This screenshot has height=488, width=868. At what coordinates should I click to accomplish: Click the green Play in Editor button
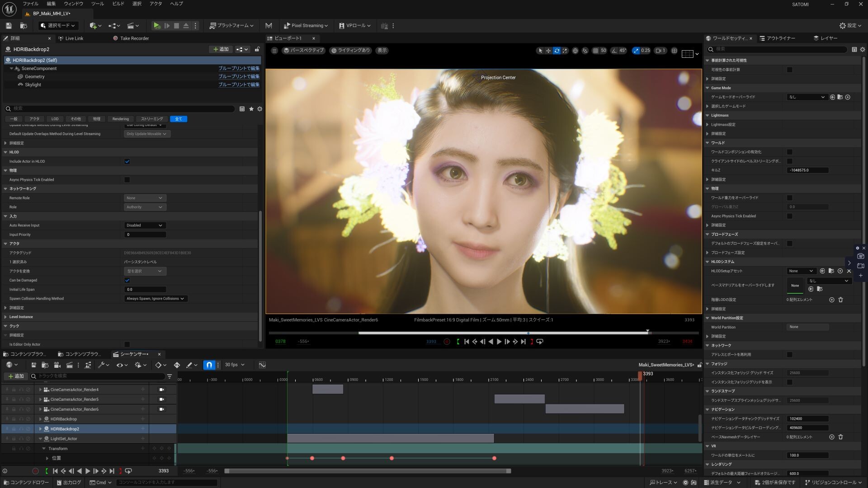[157, 26]
